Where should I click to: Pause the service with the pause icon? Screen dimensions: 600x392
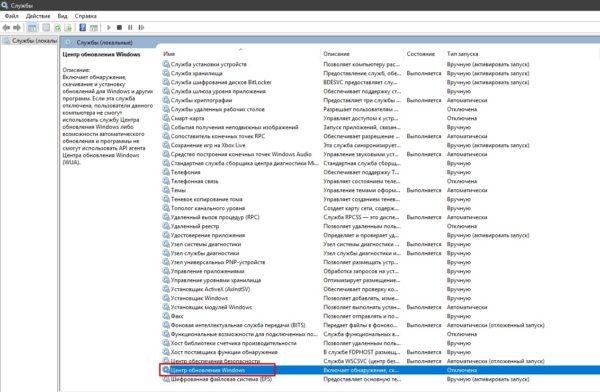click(130, 28)
